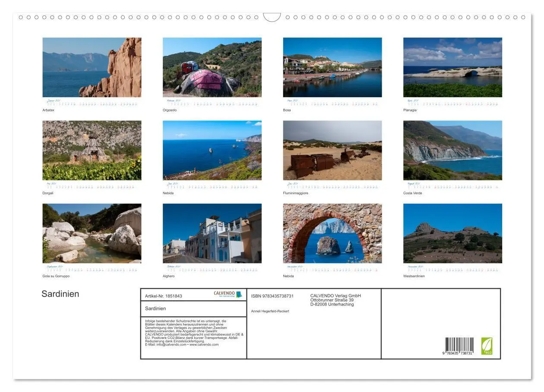The height and width of the screenshot is (392, 544).
Task: Click the 'Westsardinien' caption
Action: pyautogui.click(x=414, y=276)
